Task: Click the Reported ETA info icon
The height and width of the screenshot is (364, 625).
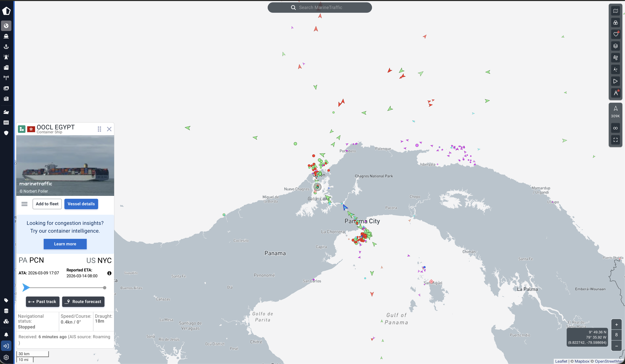Action: click(109, 273)
